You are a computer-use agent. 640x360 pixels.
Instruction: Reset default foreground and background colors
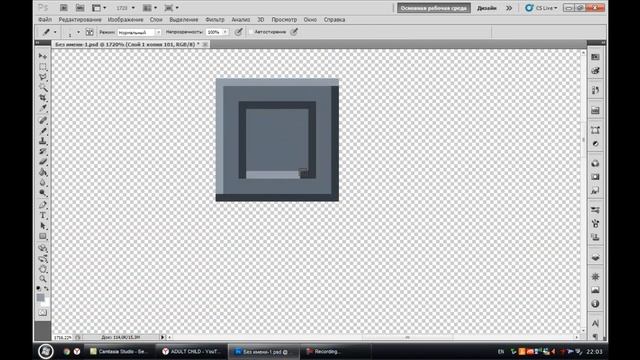point(38,288)
